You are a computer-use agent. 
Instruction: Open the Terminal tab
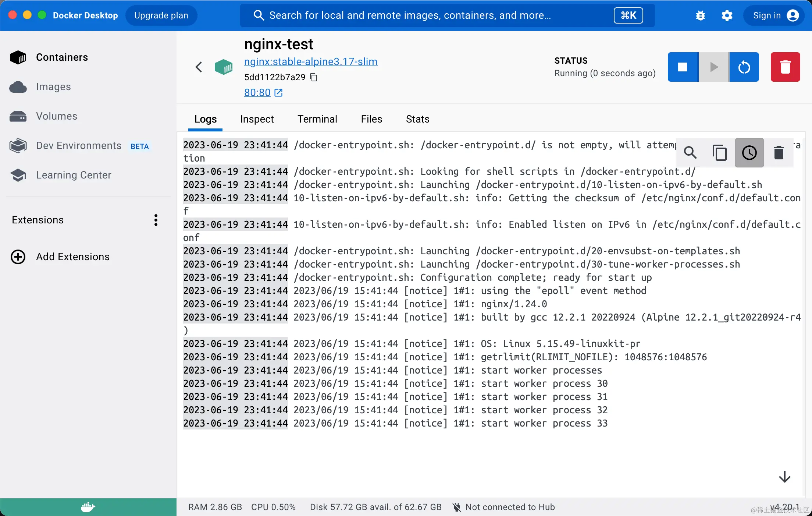point(317,119)
